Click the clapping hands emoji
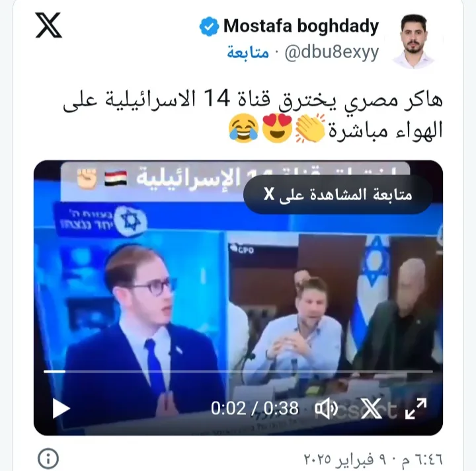Screen dimensions: 476x471 [x=310, y=129]
